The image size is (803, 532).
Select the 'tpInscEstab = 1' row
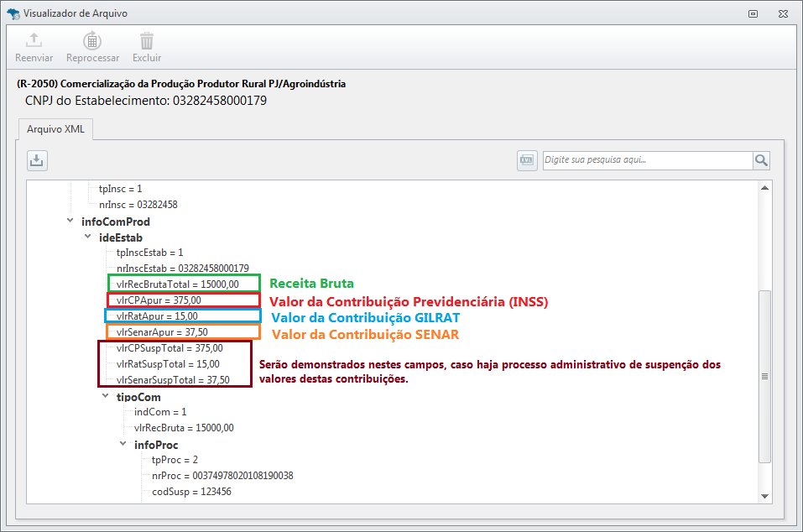click(149, 253)
